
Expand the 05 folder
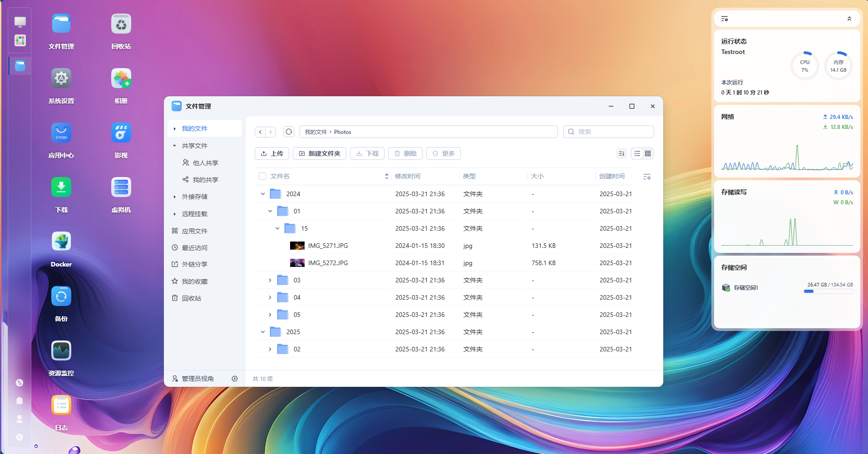[x=270, y=315]
